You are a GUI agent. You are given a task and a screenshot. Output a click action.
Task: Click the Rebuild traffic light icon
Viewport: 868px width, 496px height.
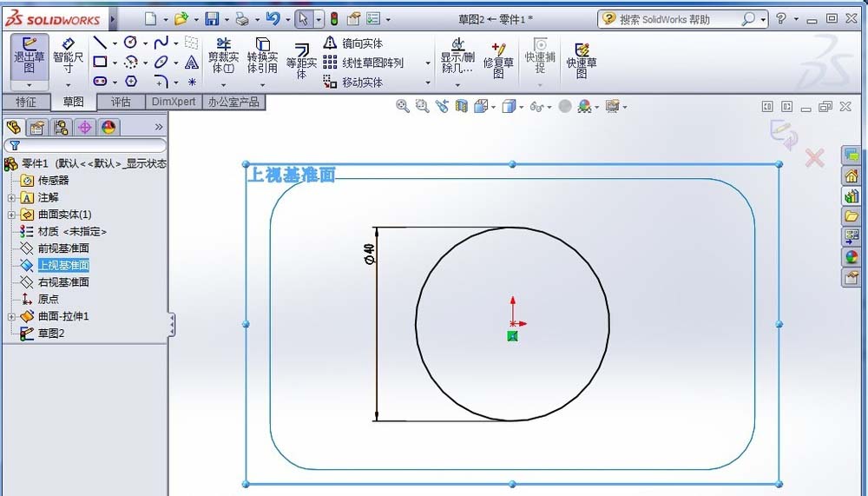pyautogui.click(x=334, y=19)
